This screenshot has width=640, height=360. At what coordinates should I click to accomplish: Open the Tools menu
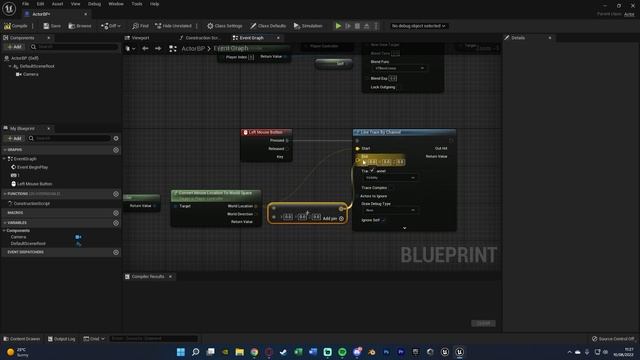(137, 4)
